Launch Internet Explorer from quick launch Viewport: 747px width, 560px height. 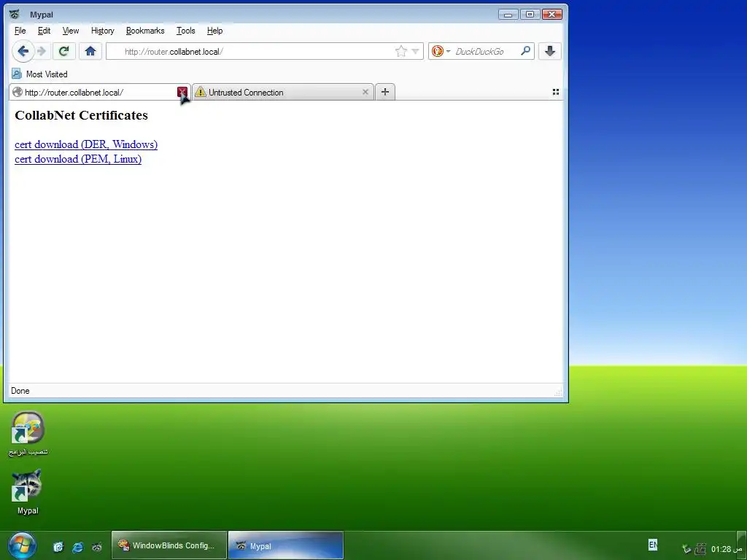pyautogui.click(x=77, y=547)
